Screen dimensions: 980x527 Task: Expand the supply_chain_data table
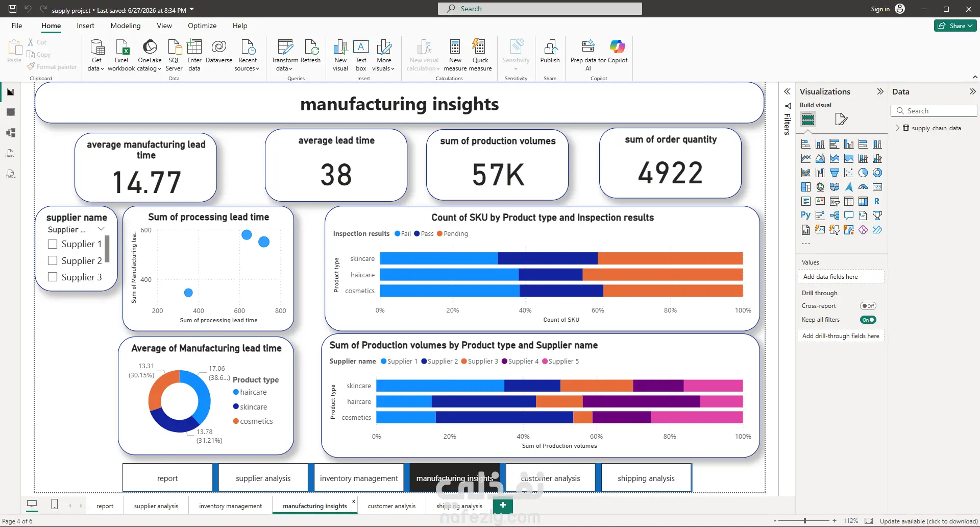(898, 128)
